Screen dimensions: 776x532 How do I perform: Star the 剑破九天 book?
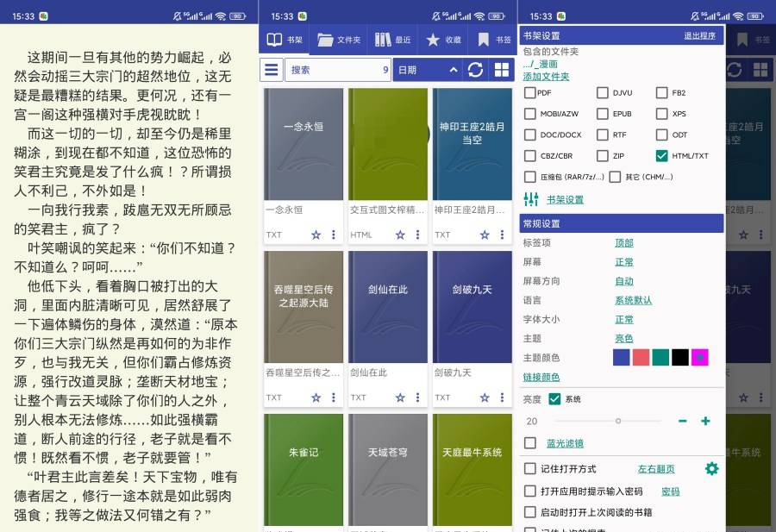tap(485, 397)
